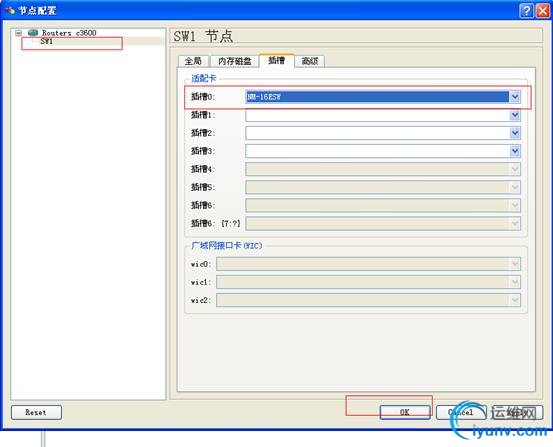Screen dimensions: 553x447
Task: Open the 插槽1 dropdown arrow
Action: 515,115
